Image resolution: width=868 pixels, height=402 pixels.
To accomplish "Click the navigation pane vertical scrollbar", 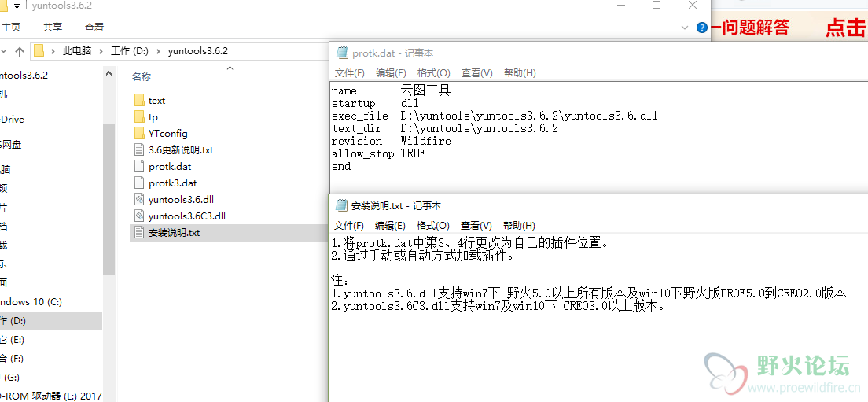I will pyautogui.click(x=109, y=199).
